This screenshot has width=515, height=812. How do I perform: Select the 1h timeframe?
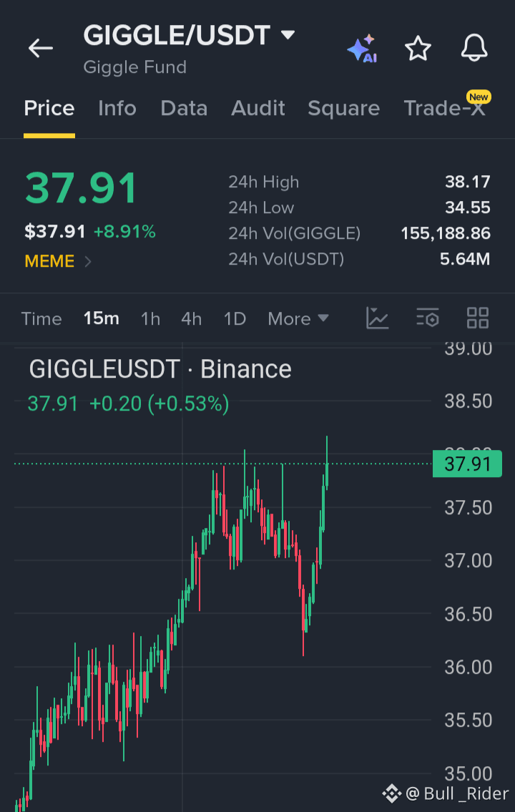[151, 318]
